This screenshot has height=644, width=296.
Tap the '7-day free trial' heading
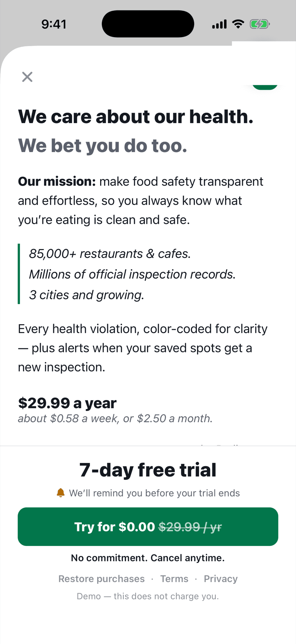(148, 470)
